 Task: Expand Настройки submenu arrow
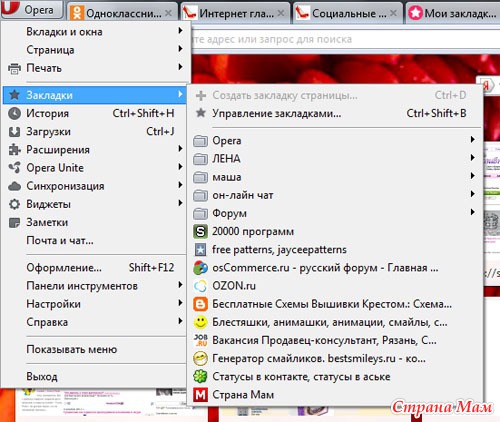[180, 303]
